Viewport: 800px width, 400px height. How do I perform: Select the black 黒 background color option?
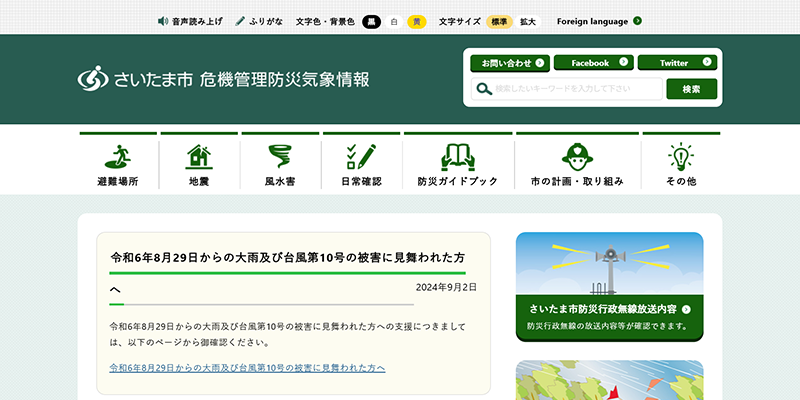point(371,21)
